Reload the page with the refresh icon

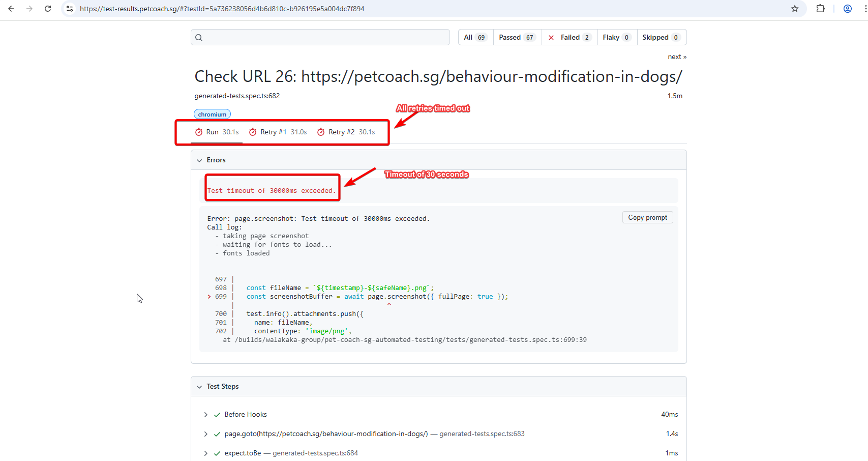[48, 9]
